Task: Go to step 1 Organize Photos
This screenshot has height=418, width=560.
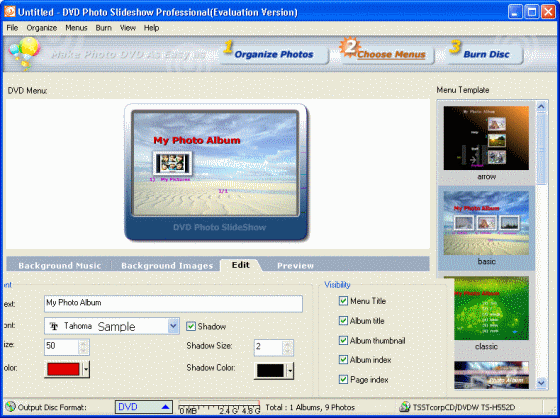Action: [274, 54]
